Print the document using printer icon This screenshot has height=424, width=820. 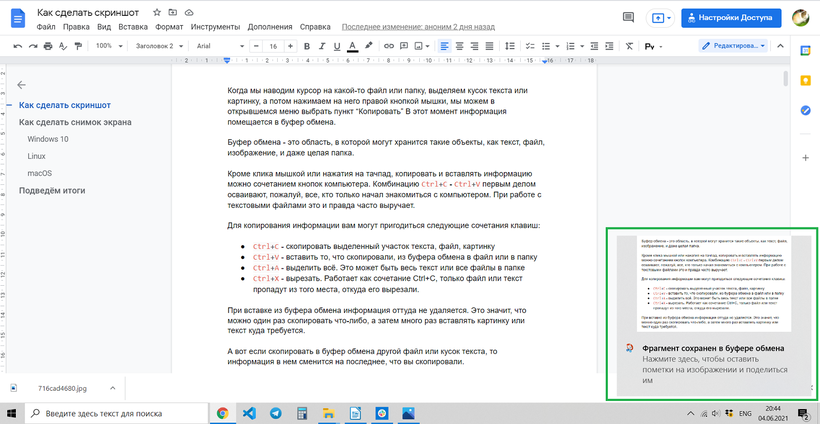50,46
